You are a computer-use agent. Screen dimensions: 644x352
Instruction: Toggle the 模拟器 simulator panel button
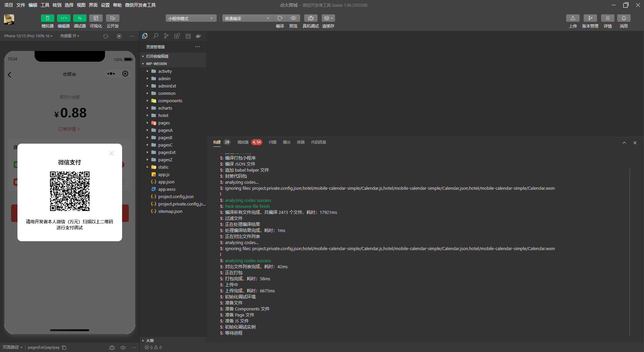click(48, 18)
